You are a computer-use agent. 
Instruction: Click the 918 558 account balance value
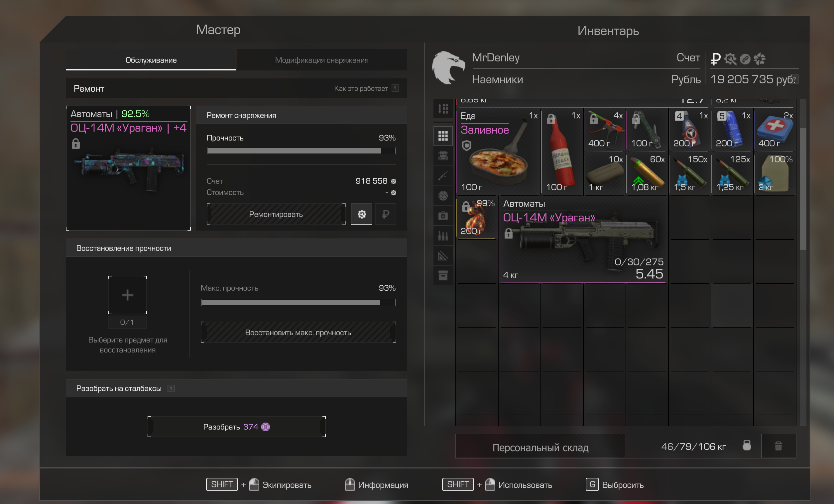[371, 181]
